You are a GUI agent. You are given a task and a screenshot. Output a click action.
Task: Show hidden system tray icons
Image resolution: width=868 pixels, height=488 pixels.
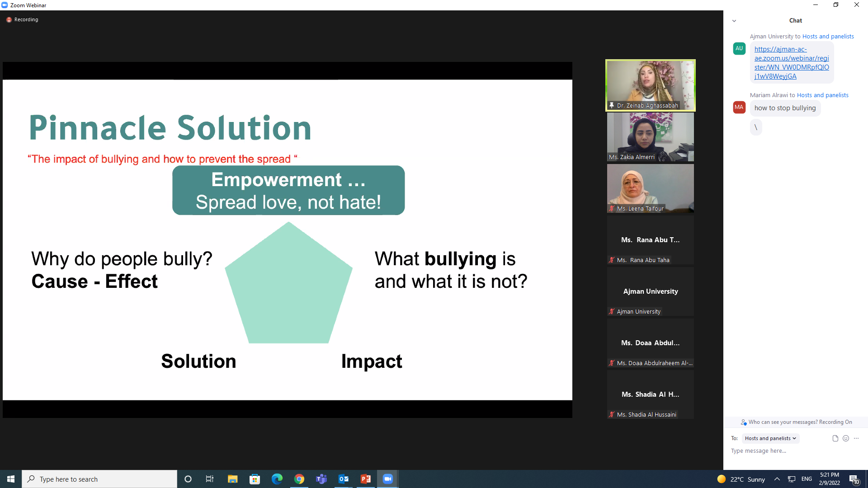[x=777, y=479]
